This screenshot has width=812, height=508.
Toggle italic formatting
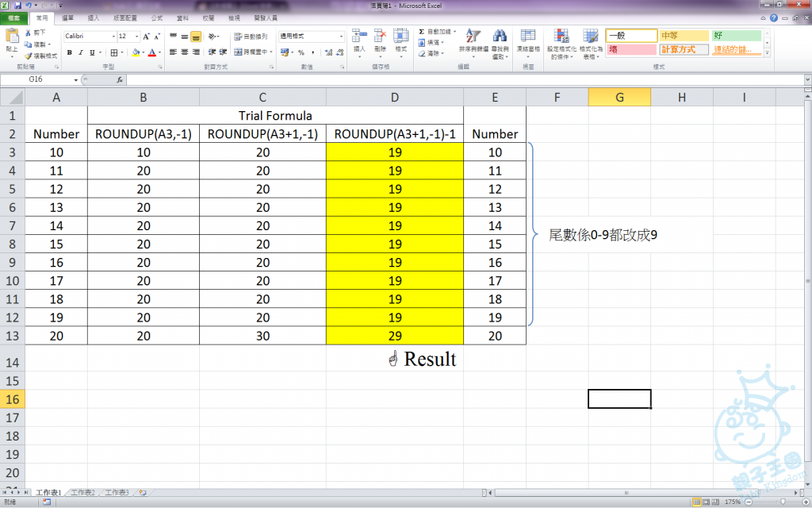pyautogui.click(x=81, y=52)
